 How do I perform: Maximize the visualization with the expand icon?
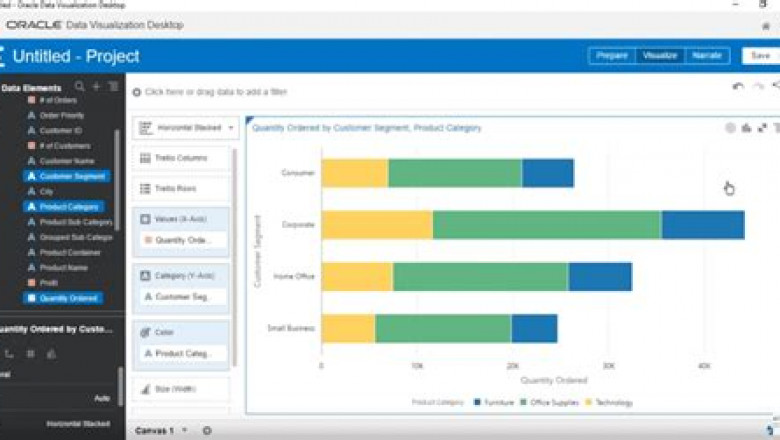(762, 128)
